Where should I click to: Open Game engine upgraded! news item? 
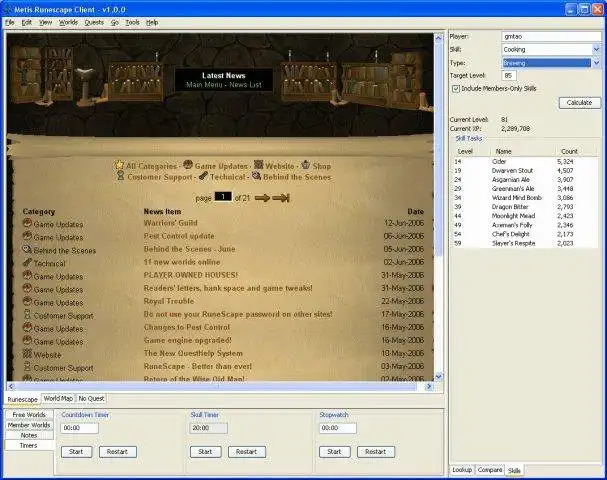click(x=187, y=340)
